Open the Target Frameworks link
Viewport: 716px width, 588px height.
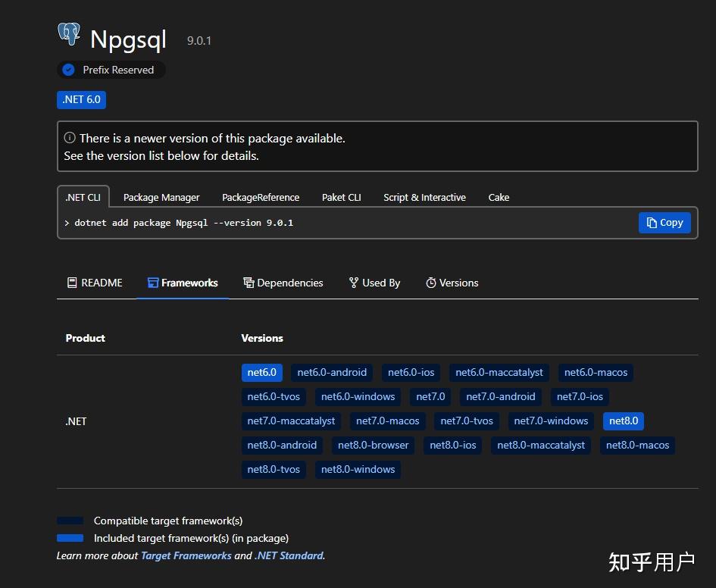(x=186, y=555)
